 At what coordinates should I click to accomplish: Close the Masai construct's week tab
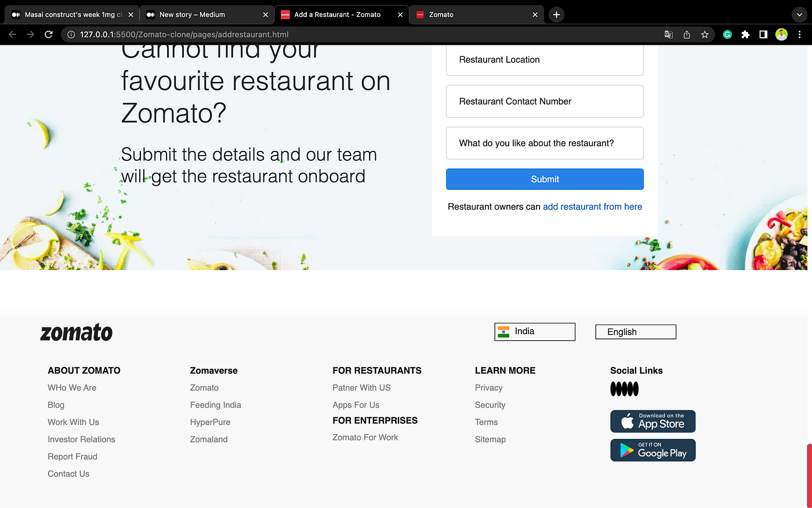tap(131, 15)
